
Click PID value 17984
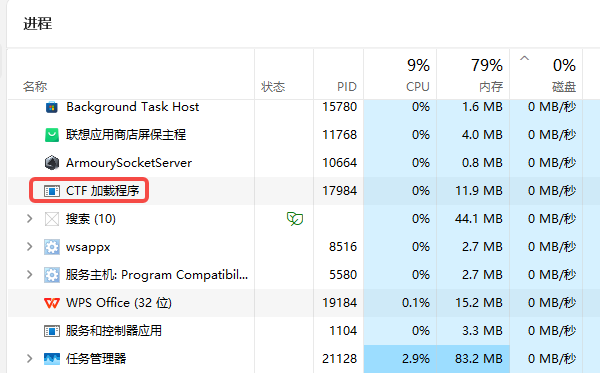click(339, 191)
